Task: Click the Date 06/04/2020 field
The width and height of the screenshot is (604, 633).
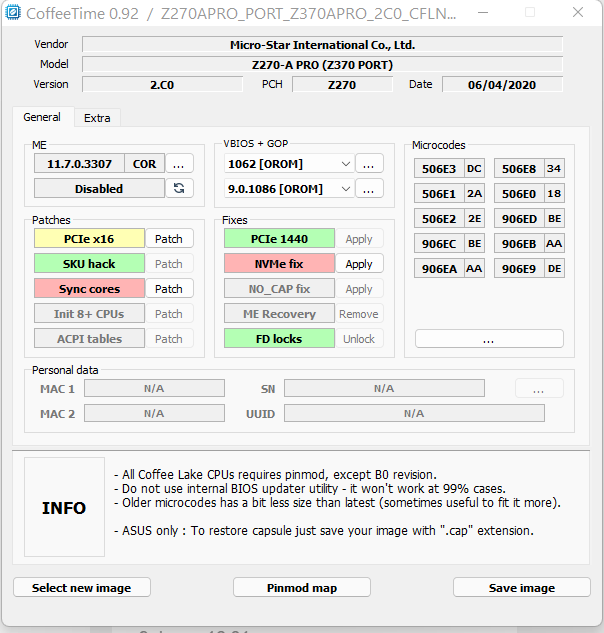Action: [502, 84]
